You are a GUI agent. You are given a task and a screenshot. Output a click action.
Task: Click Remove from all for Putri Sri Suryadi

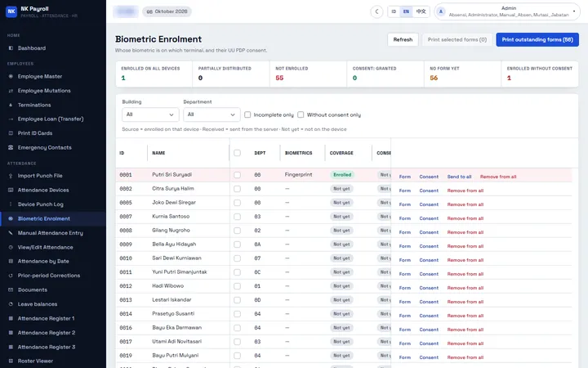click(498, 177)
